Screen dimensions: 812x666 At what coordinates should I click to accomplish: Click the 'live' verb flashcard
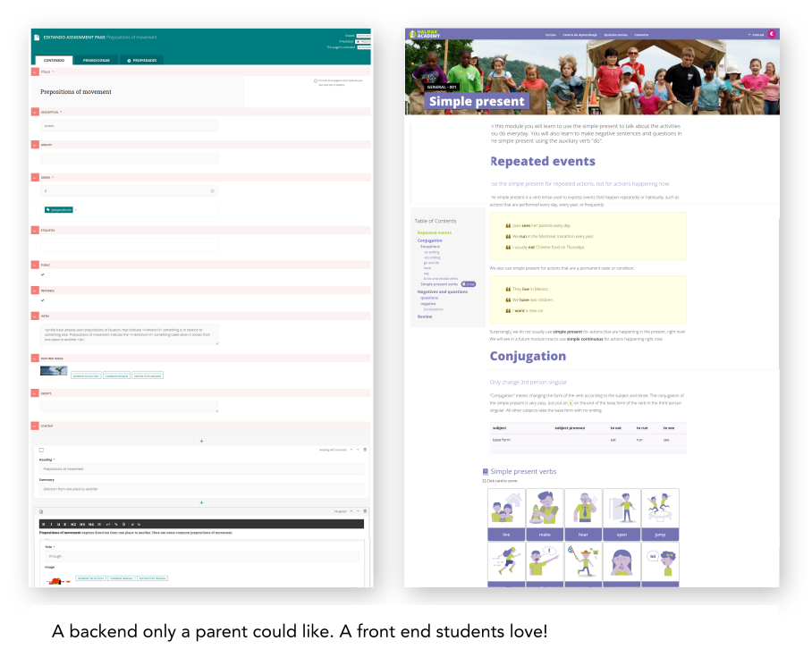(506, 514)
